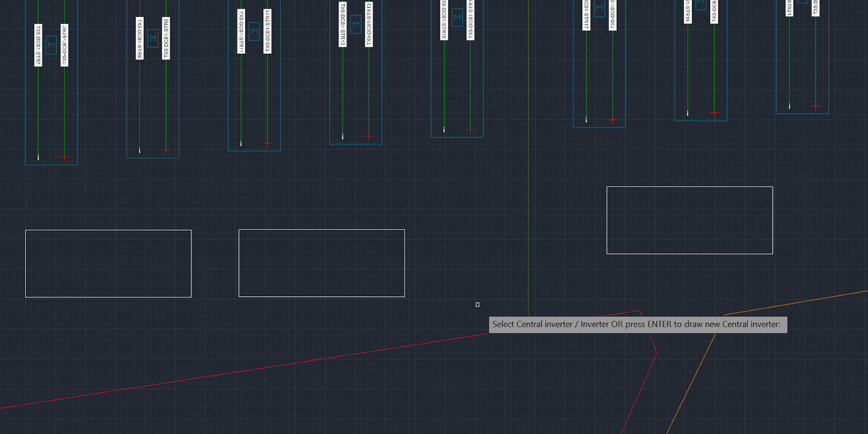The image size is (868, 434).
Task: Select red cross marker under STR11 string
Action: (267, 144)
